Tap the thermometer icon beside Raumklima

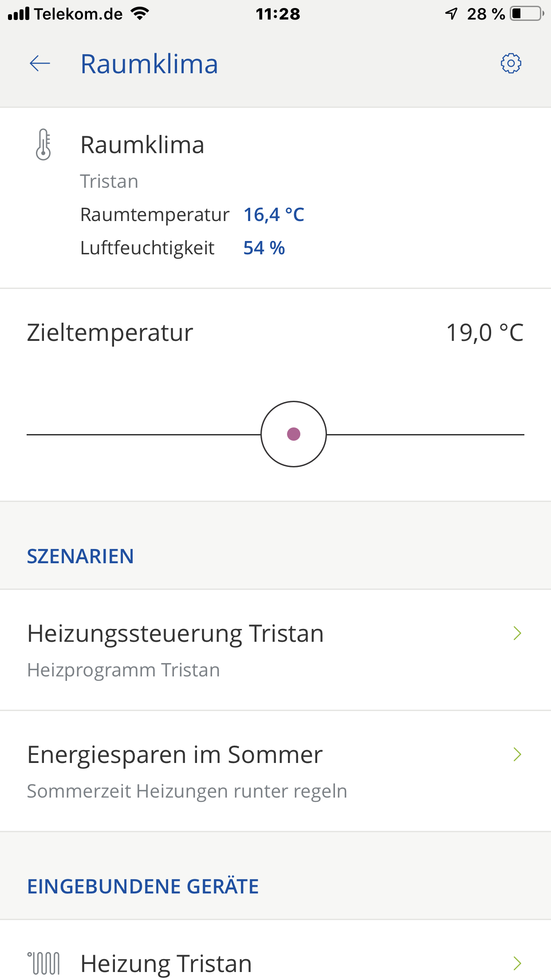click(x=43, y=145)
